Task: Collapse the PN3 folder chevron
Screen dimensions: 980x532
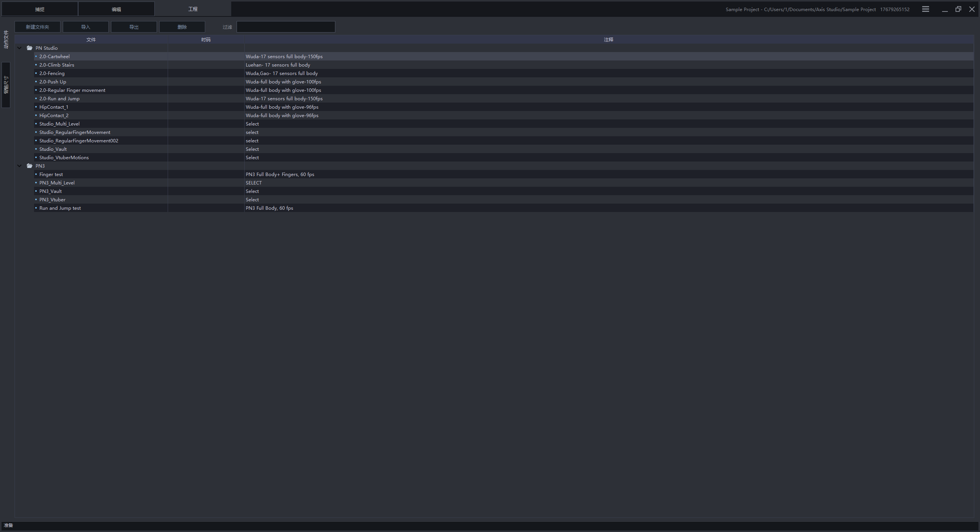Action: (20, 166)
